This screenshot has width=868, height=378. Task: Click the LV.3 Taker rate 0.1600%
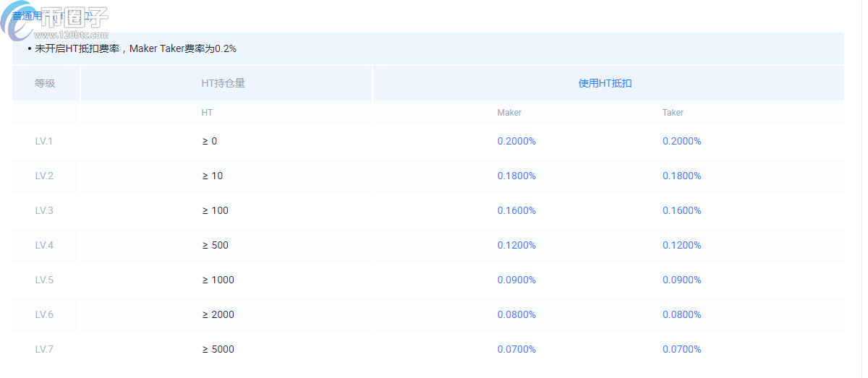(681, 210)
